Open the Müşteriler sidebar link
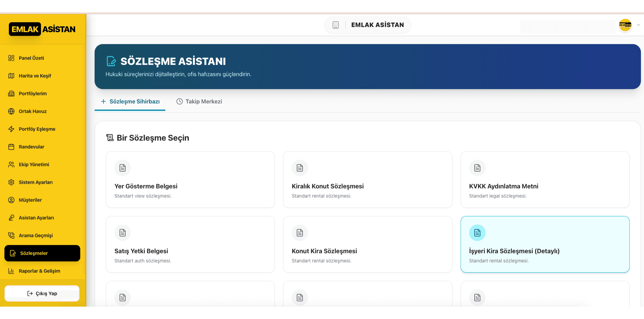 tap(30, 200)
